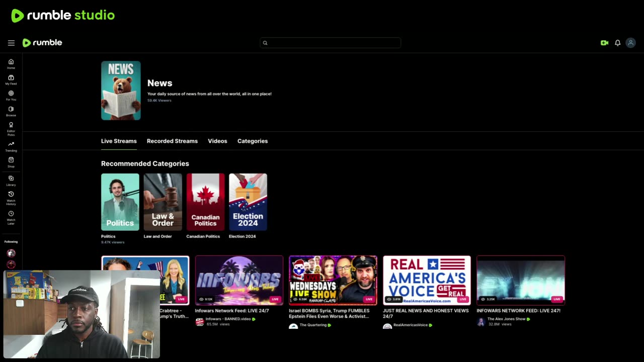Open My Feed from the sidebar
Image resolution: width=644 pixels, height=362 pixels.
click(x=11, y=80)
